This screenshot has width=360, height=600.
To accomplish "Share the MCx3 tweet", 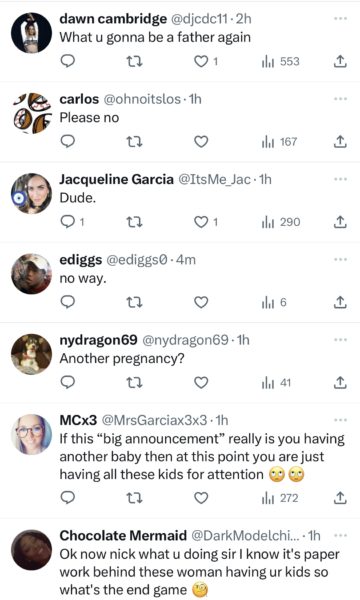I will (x=340, y=498).
